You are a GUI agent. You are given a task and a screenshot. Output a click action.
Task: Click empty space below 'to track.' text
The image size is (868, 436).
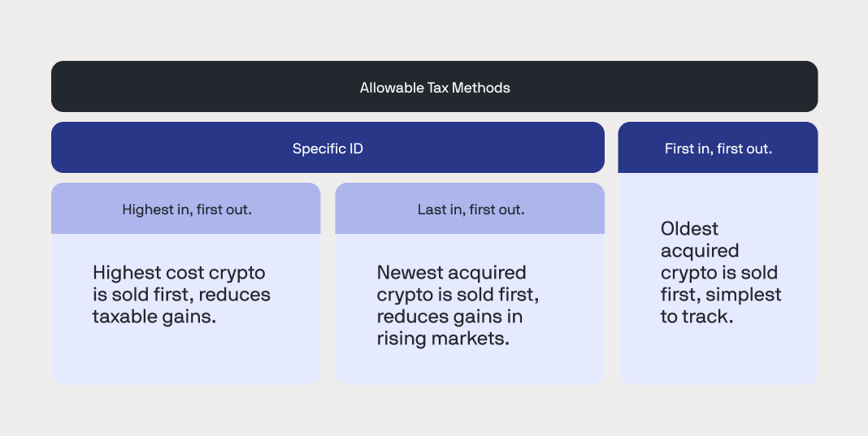pyautogui.click(x=718, y=356)
